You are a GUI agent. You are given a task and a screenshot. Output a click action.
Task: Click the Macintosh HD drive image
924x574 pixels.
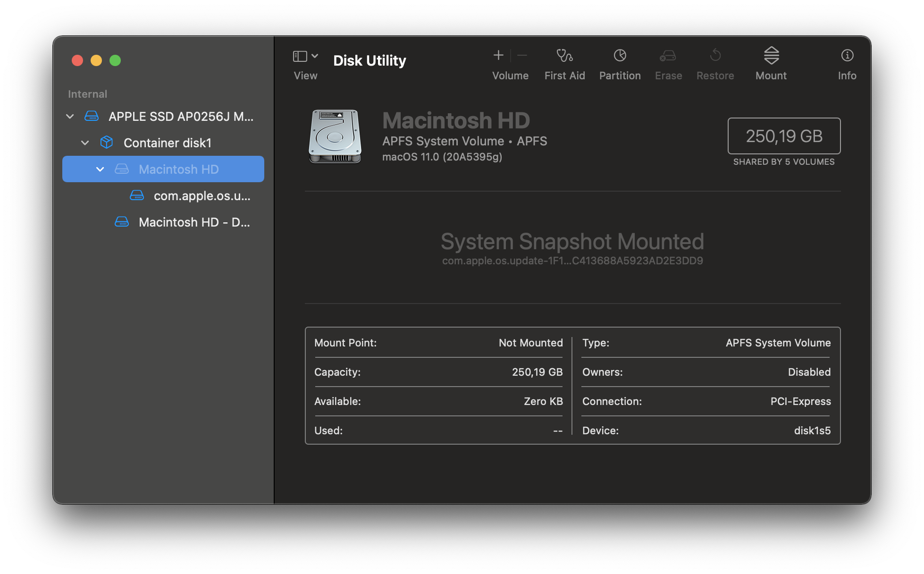tap(335, 136)
